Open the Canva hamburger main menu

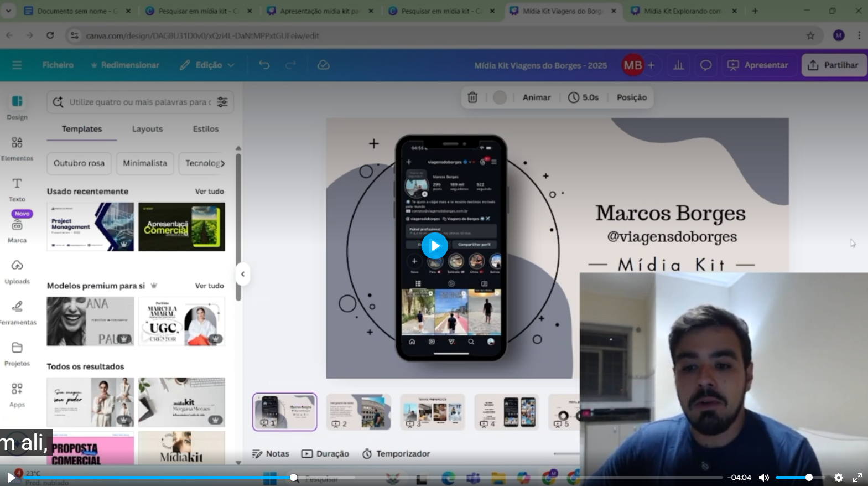click(17, 65)
